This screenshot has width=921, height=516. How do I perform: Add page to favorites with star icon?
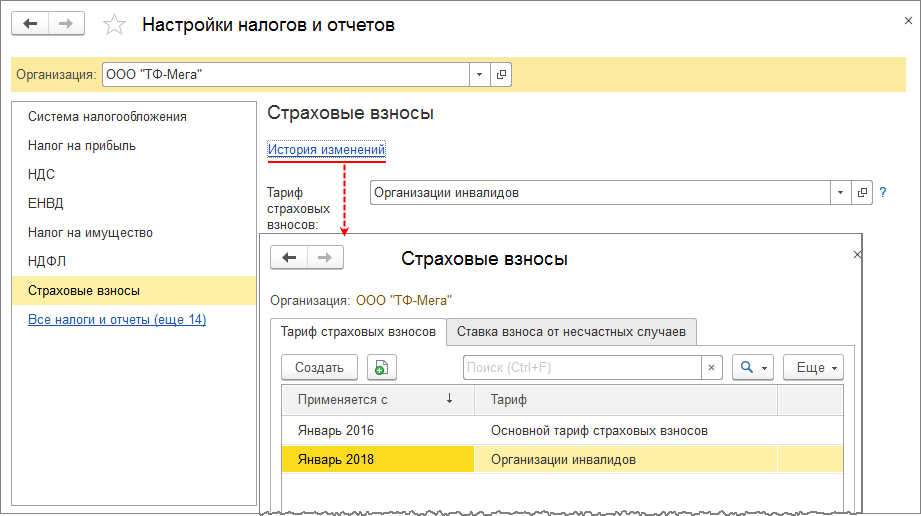116,25
